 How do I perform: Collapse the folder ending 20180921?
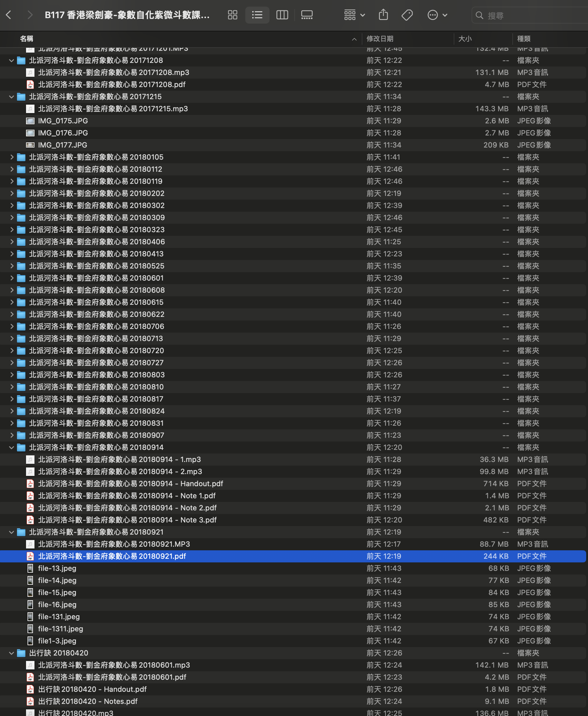(11, 532)
